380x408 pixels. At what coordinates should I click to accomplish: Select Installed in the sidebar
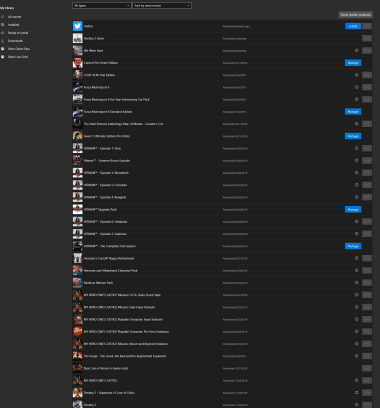coord(13,25)
